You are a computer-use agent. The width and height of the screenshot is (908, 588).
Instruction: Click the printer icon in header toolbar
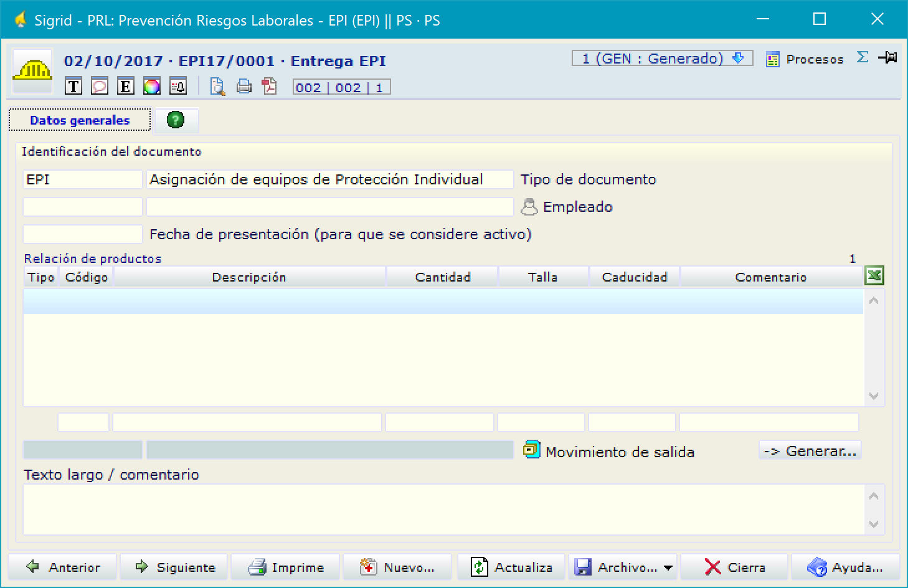click(244, 87)
